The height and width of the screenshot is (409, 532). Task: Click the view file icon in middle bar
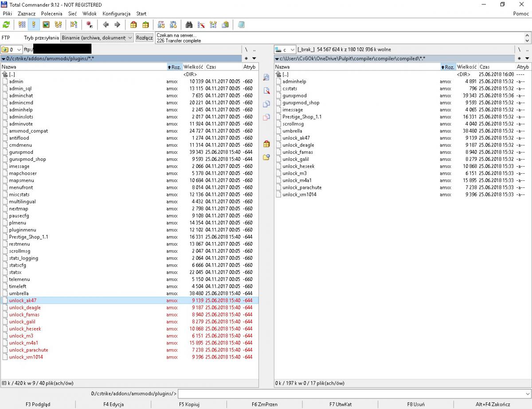[266, 78]
